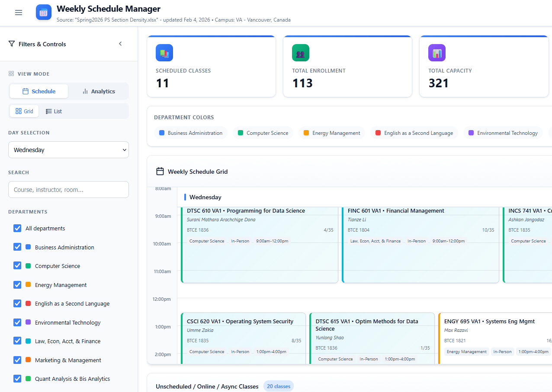Image resolution: width=552 pixels, height=392 pixels.
Task: Open the hamburger navigation menu
Action: tap(18, 13)
